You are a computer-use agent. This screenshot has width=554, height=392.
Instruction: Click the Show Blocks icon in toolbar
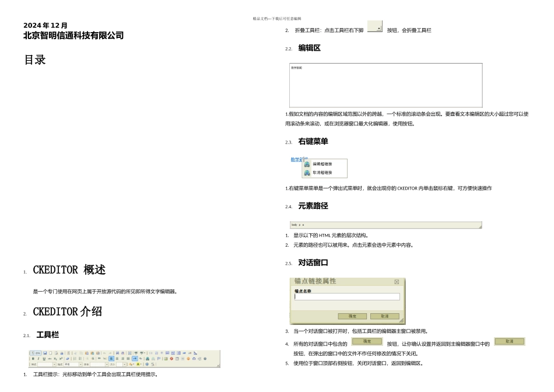153,365
